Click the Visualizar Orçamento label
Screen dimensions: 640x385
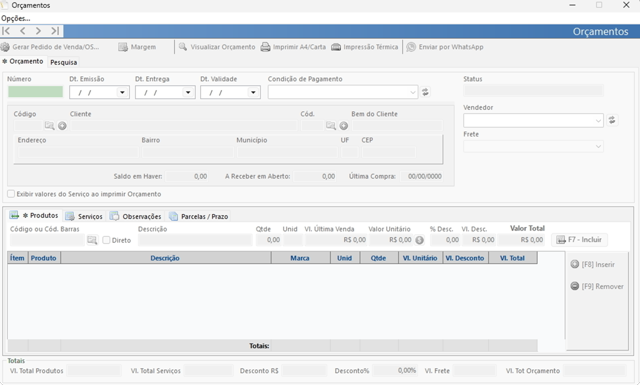[x=223, y=47]
